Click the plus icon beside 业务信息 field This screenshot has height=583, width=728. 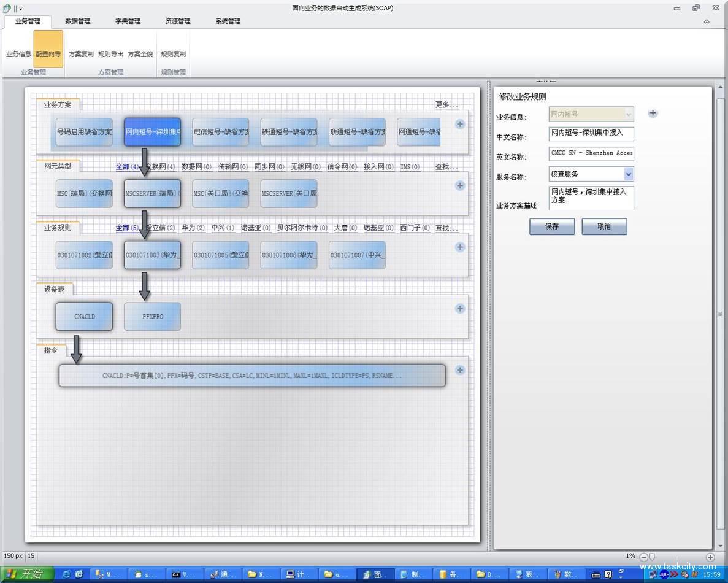653,114
